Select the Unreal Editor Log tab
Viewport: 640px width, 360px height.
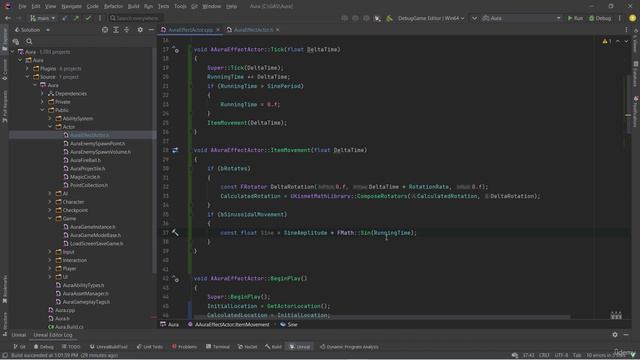[x=53, y=335]
